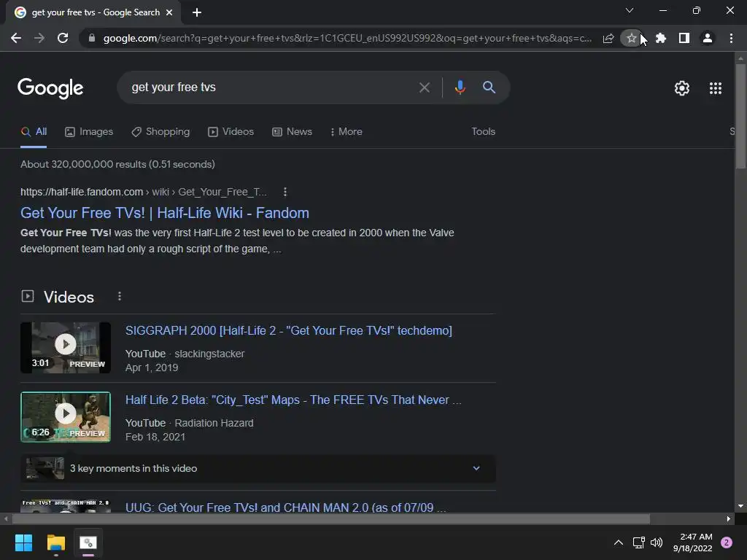
Task: Click the browser forward arrow
Action: [39, 38]
